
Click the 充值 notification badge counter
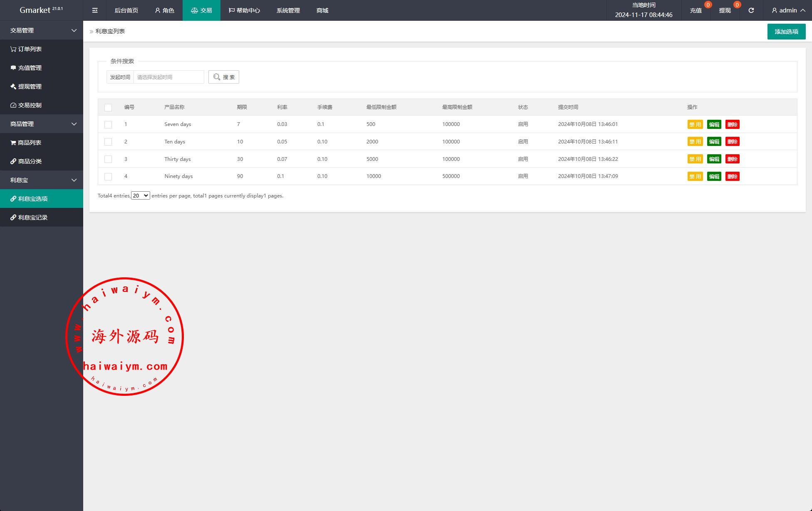click(x=708, y=5)
